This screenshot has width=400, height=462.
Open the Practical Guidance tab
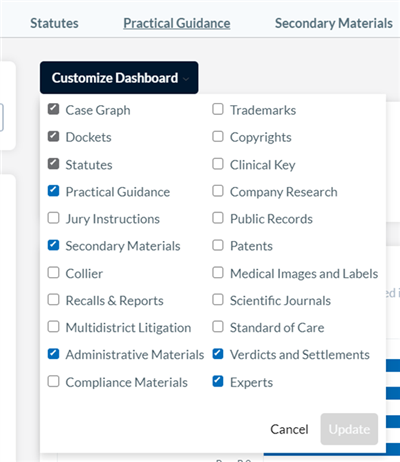[177, 23]
